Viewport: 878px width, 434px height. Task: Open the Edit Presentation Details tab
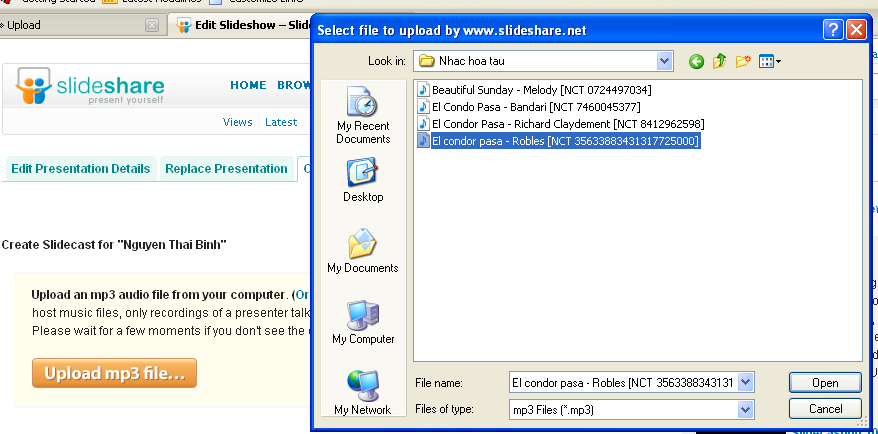click(x=81, y=169)
